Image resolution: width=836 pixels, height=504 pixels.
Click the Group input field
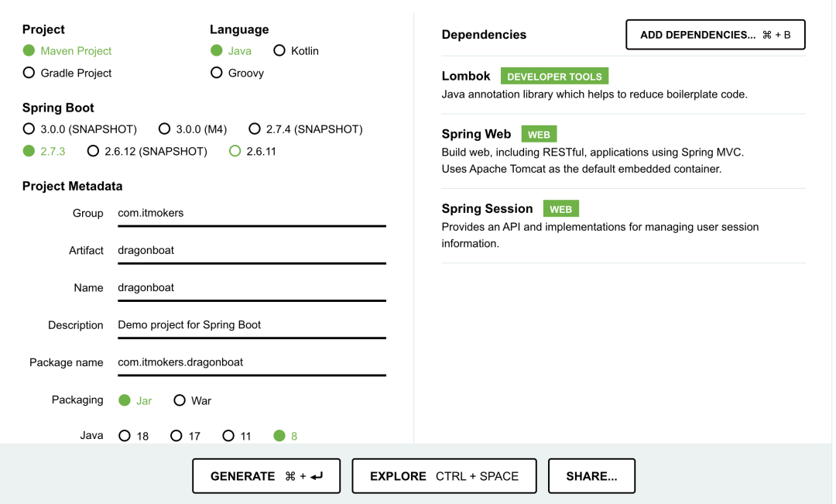252,214
